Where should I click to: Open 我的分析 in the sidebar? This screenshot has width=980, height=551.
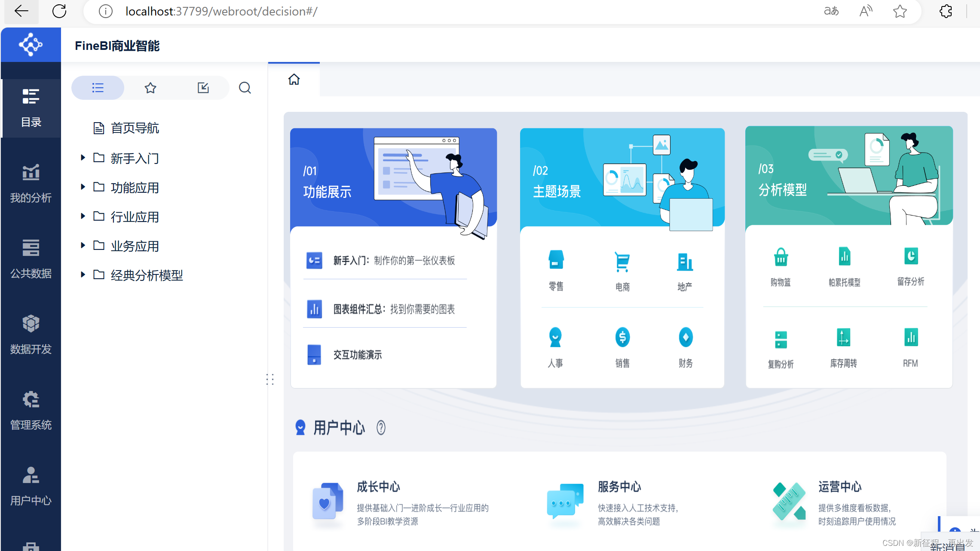pyautogui.click(x=31, y=184)
